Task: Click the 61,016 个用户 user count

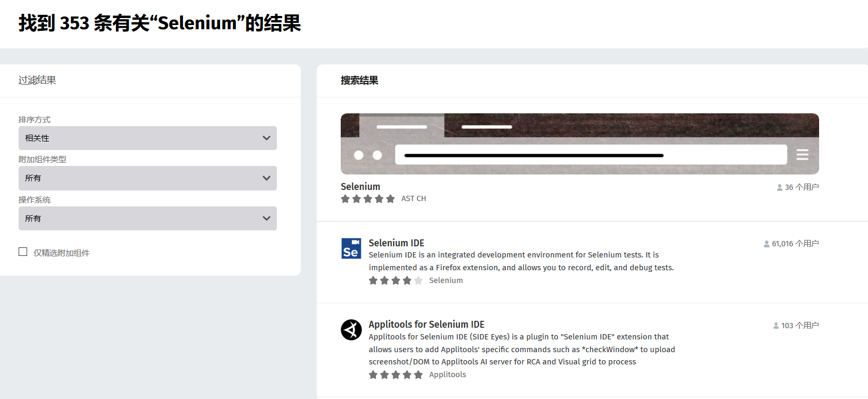Action: tap(795, 244)
